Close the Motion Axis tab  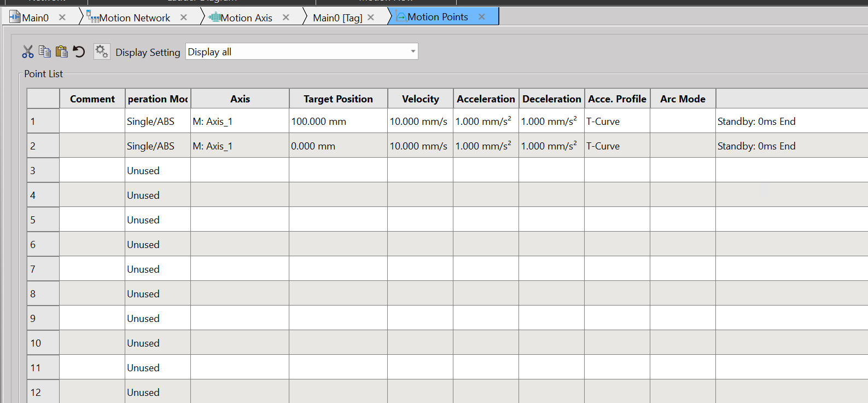[286, 18]
